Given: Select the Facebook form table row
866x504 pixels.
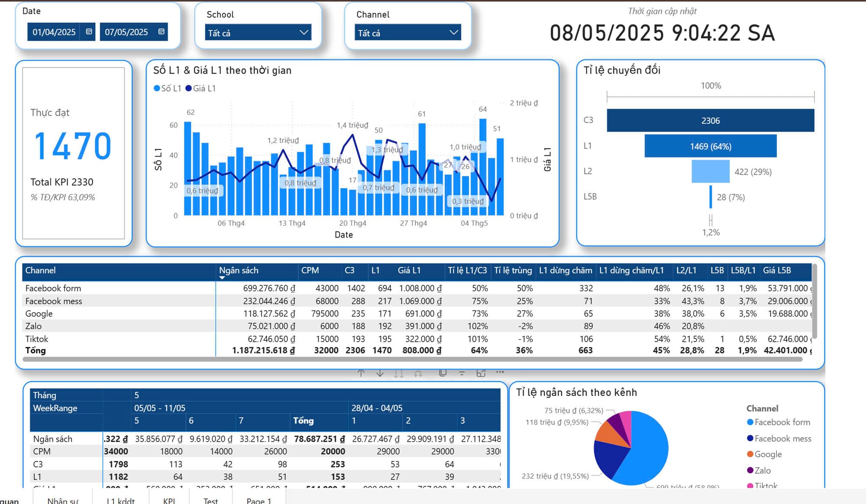Looking at the screenshot, I should pos(417,288).
